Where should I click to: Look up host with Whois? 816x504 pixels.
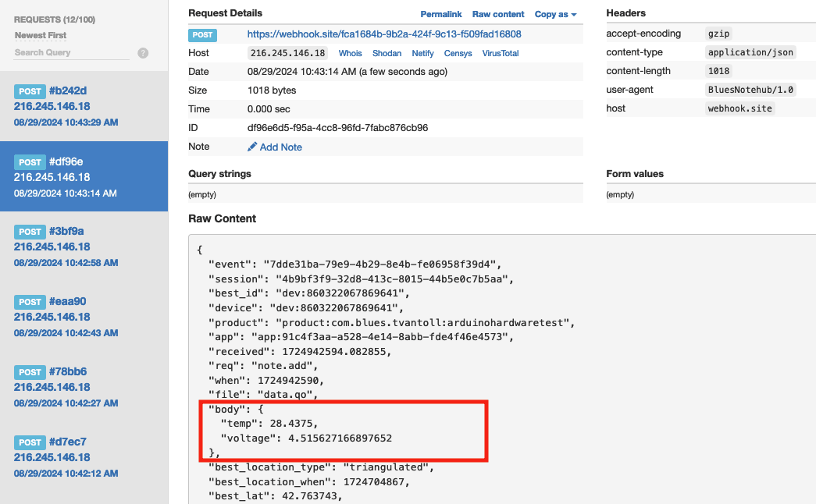(x=351, y=53)
